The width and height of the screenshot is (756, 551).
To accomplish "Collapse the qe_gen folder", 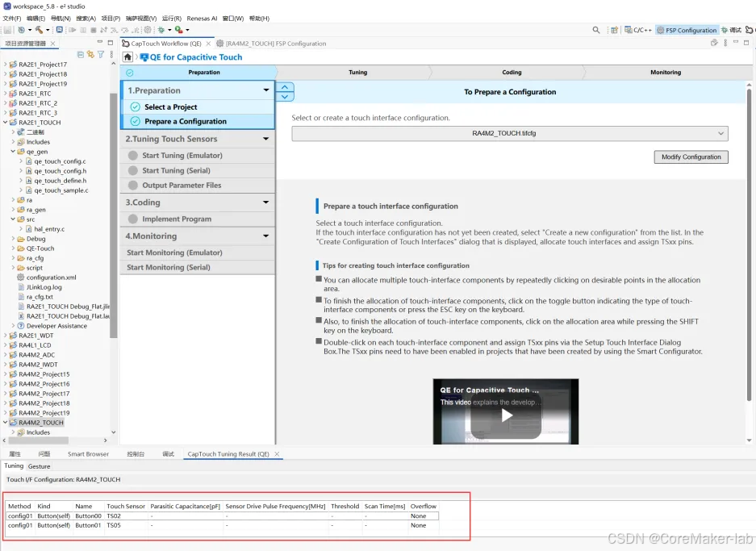I will [x=13, y=152].
